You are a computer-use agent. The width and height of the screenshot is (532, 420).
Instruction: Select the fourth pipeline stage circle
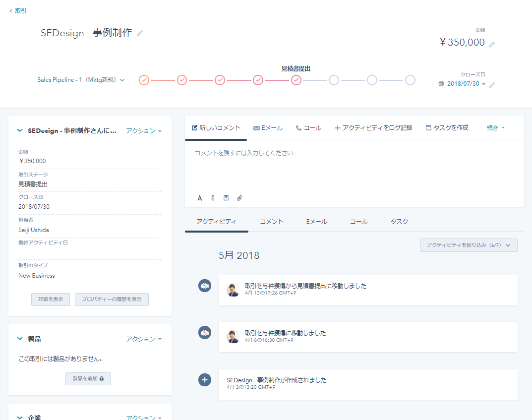point(258,80)
